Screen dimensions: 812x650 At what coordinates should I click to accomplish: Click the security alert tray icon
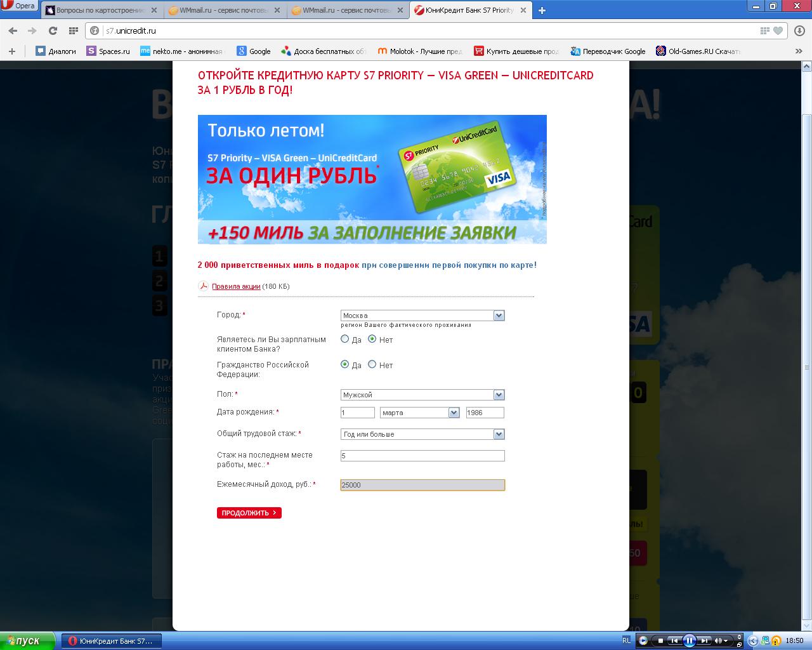[x=776, y=641]
